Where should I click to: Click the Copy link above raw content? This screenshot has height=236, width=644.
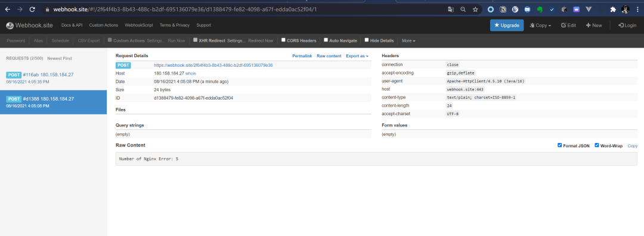[633, 145]
